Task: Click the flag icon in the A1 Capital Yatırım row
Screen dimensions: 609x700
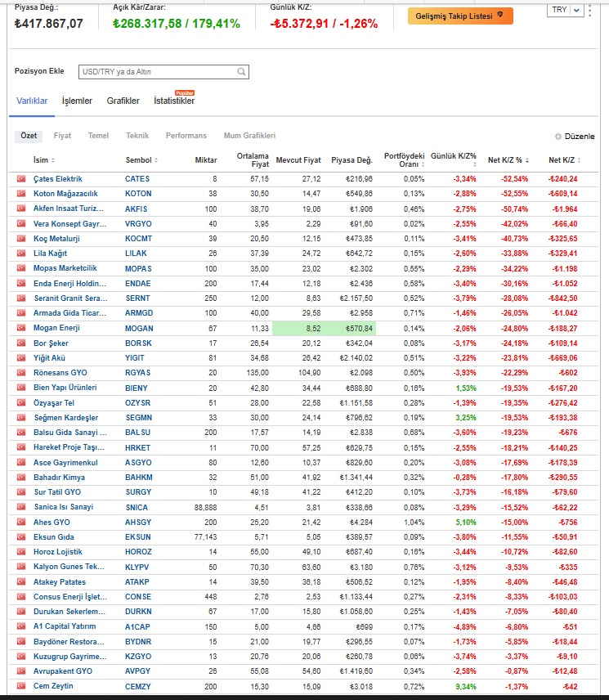Action: (21, 626)
